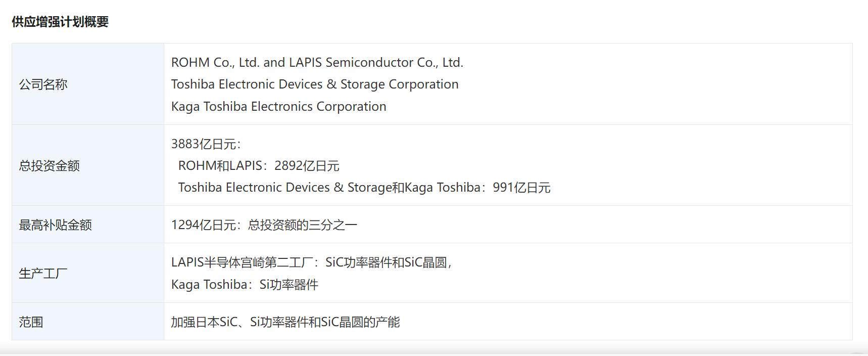Screen dimensions: 868x356
Task: Click the 991亿日元 amount
Action: [521, 188]
